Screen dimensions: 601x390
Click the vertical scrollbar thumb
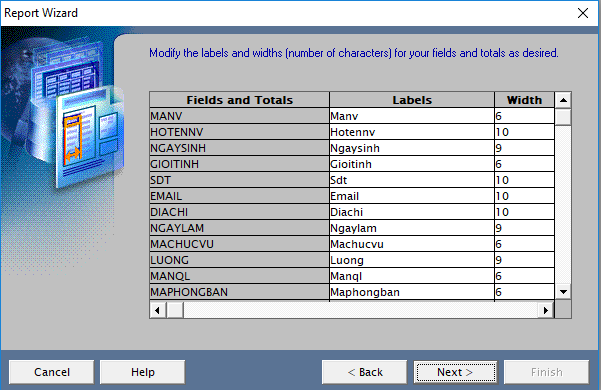point(563,117)
